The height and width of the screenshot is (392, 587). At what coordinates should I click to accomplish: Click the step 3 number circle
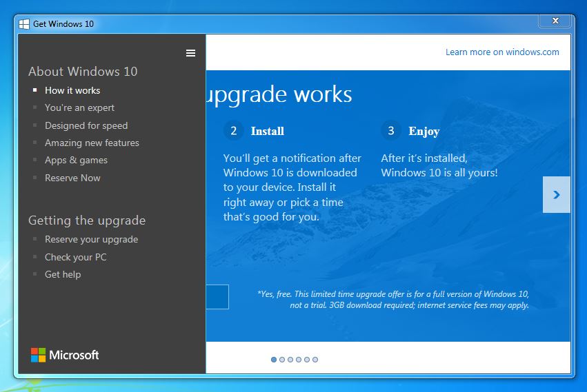click(391, 130)
